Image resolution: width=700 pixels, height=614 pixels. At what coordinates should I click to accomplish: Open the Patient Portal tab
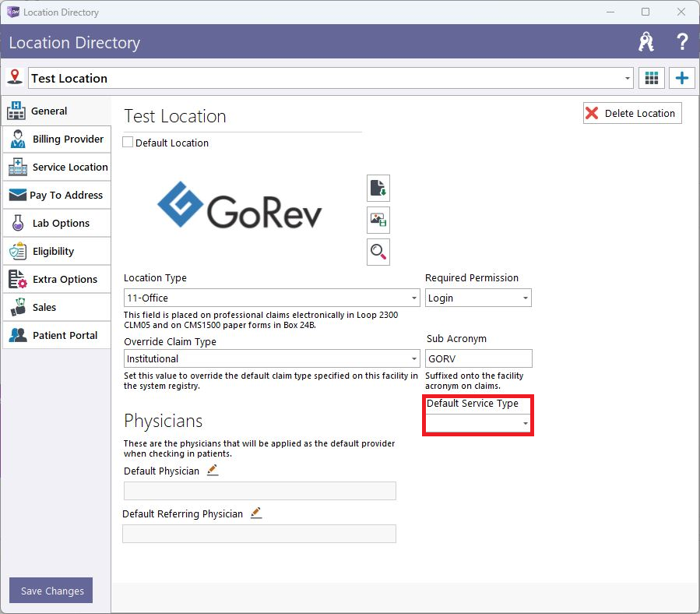57,335
